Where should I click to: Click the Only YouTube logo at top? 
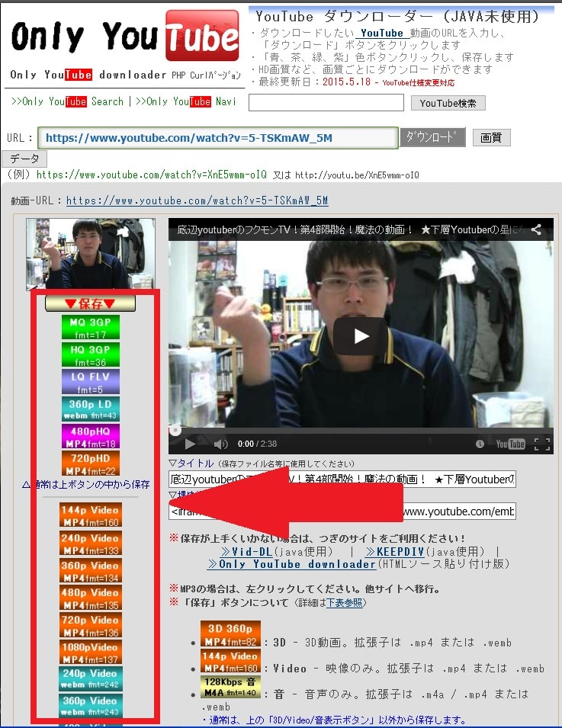coord(125,37)
